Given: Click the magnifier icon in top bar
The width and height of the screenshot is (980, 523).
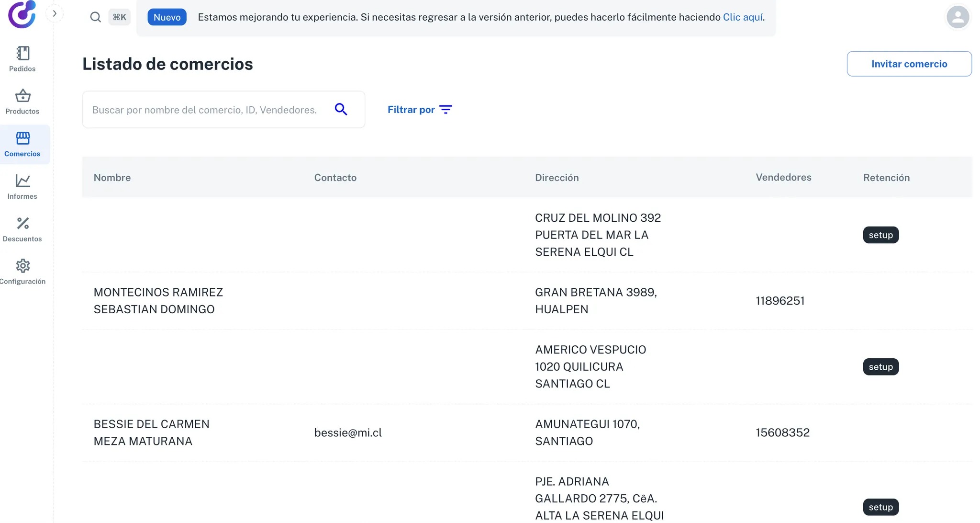Looking at the screenshot, I should tap(95, 17).
